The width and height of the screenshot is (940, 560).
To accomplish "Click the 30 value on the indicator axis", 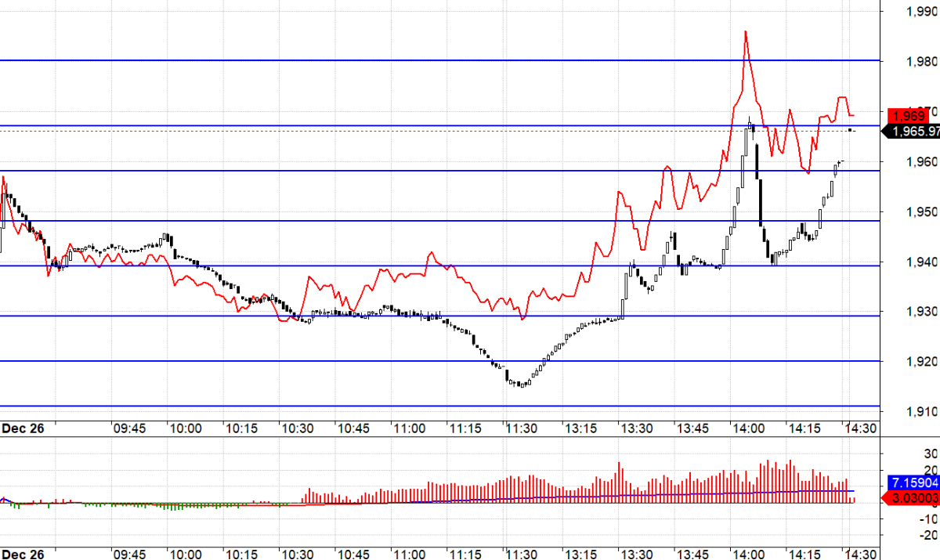I will (x=932, y=453).
